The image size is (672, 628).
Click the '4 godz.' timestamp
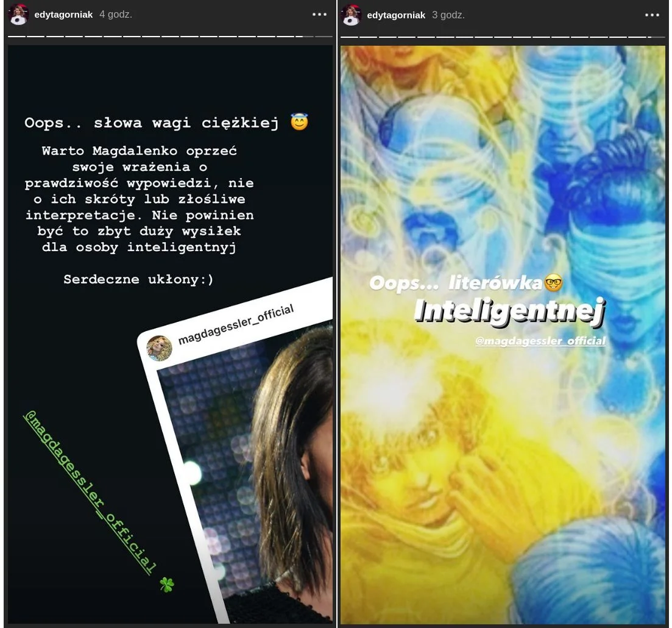116,15
